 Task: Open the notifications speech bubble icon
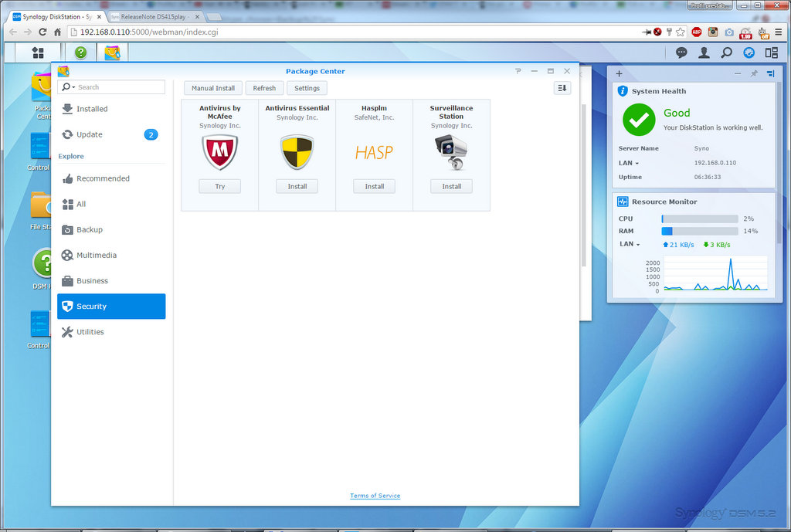pos(681,53)
